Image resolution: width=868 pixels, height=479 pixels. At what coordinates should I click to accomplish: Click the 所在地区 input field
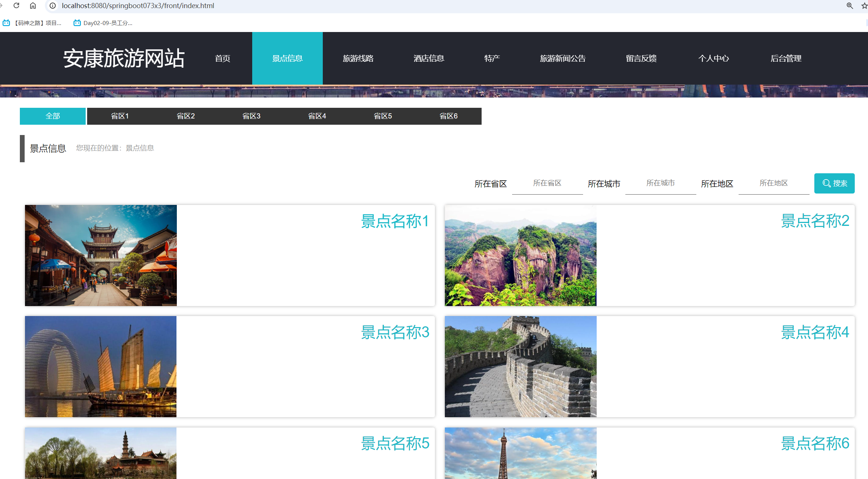point(773,184)
